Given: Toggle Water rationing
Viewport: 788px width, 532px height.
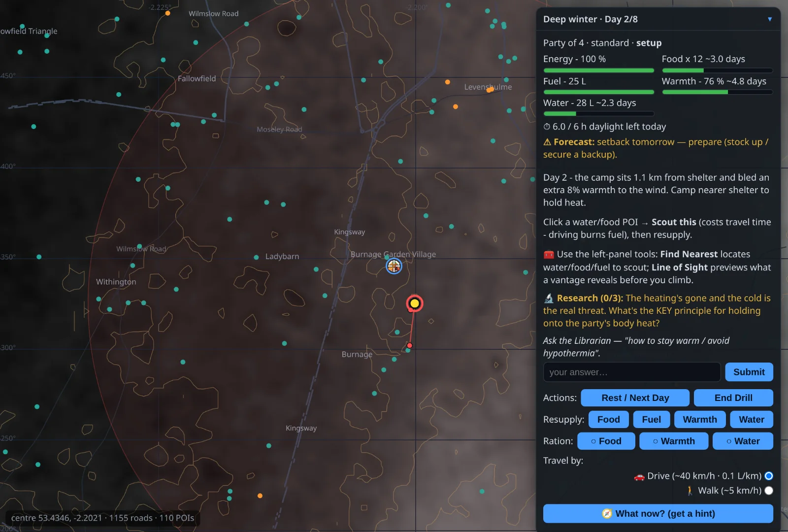Looking at the screenshot, I should pos(743,441).
